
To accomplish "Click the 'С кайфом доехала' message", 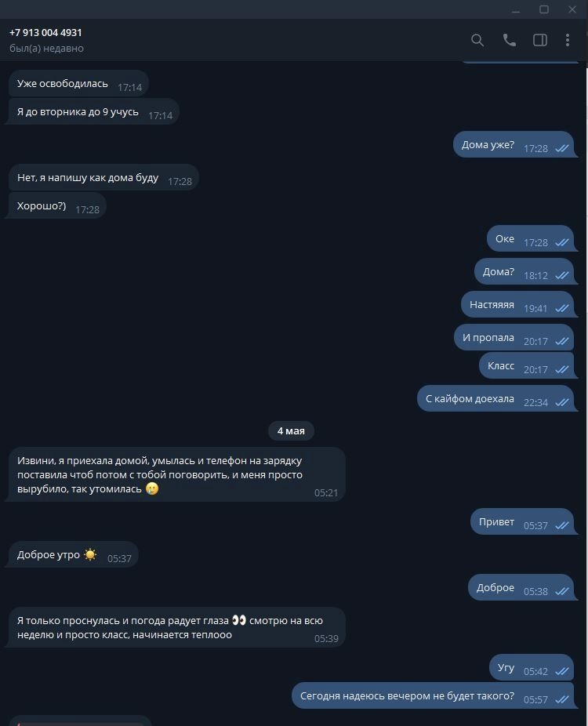I will click(495, 398).
